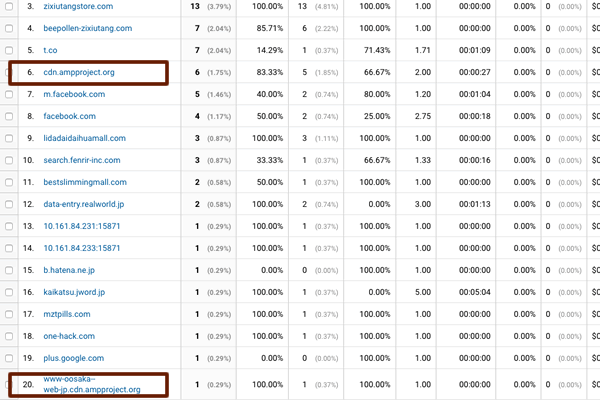Open the one-hack.com referral source
The image size is (600, 400).
[x=69, y=336]
